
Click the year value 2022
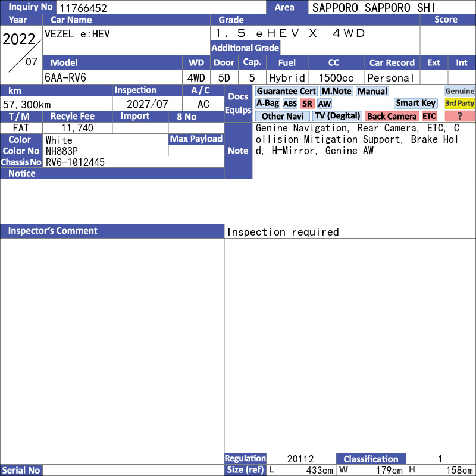(x=19, y=39)
